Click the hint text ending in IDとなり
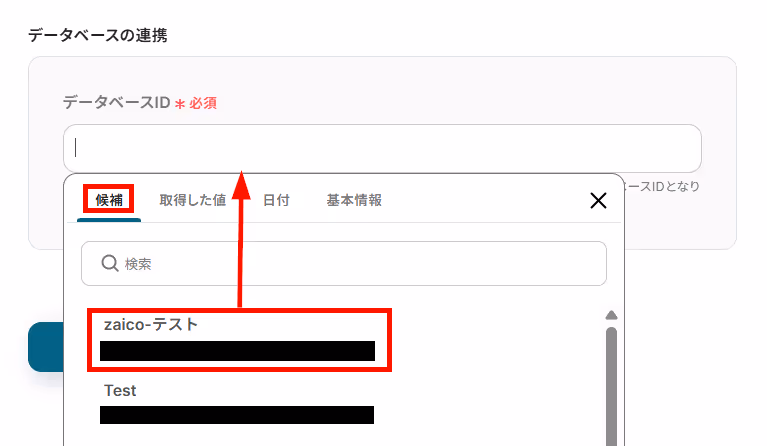The width and height of the screenshot is (767, 446). 662,186
